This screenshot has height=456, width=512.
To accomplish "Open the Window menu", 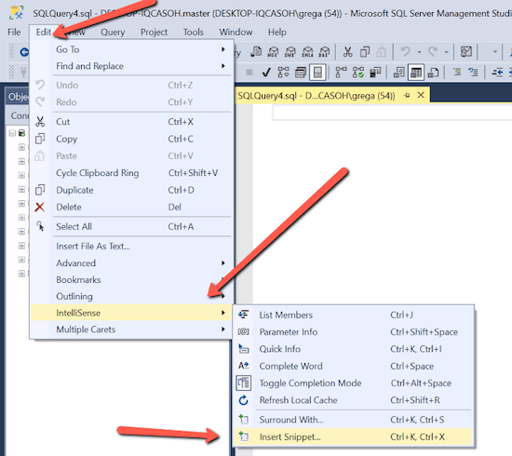I will pos(236,32).
